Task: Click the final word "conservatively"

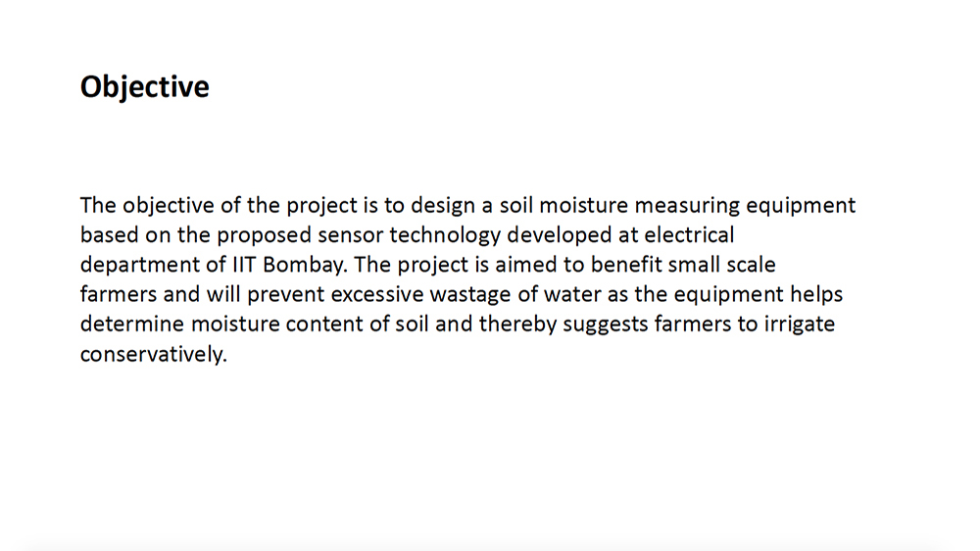Action: [x=151, y=354]
